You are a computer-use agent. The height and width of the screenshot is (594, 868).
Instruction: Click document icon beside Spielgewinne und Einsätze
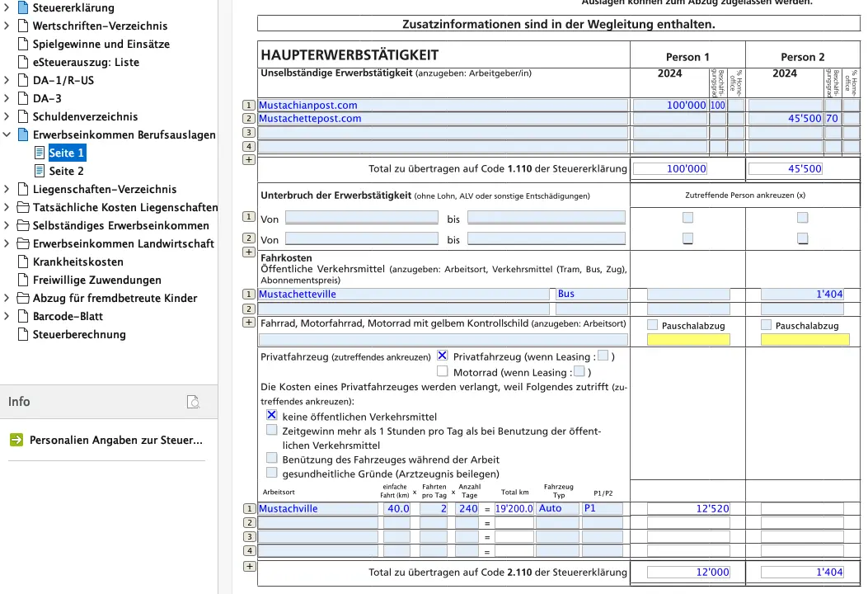(23, 44)
